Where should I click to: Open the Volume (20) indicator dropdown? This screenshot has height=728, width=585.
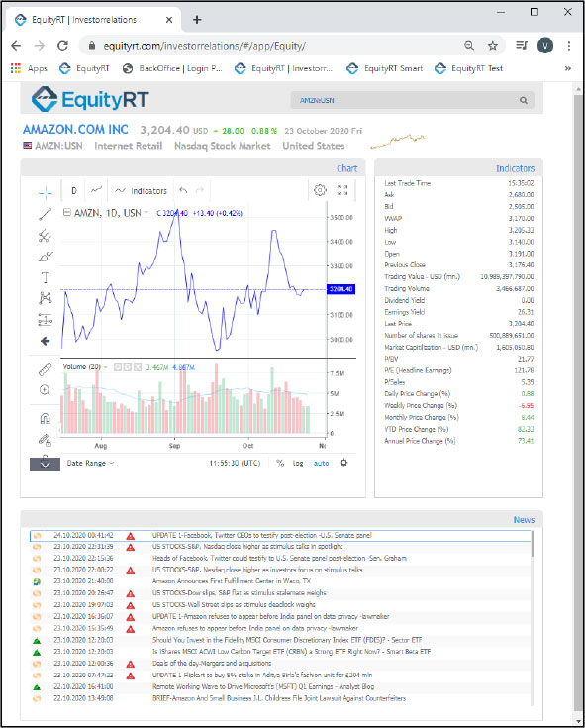(x=106, y=367)
